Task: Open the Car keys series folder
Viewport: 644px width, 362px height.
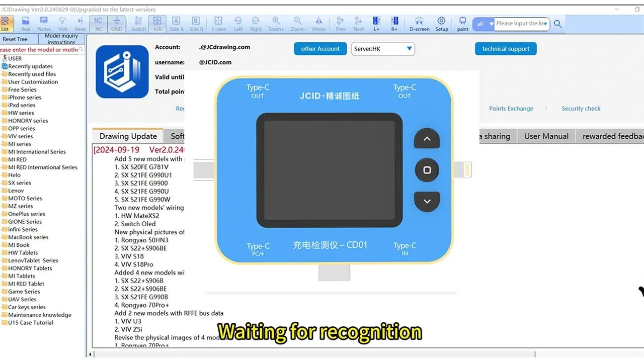Action: pos(24,307)
